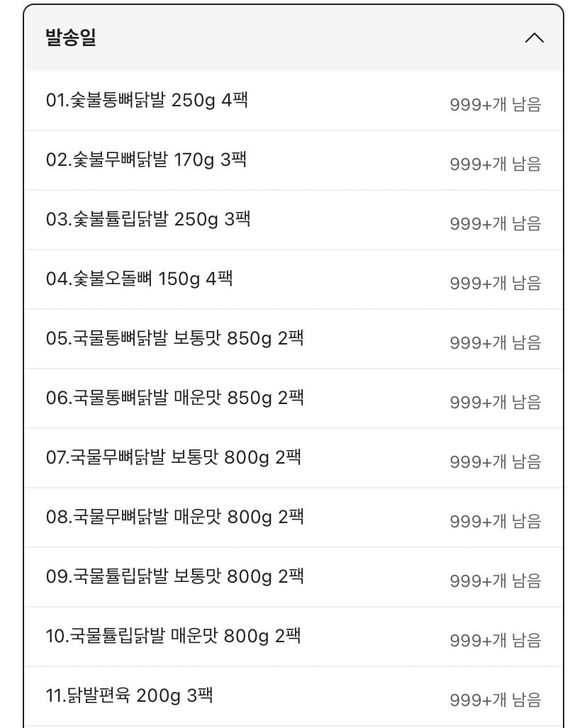
Task: Click the 발송일 header label
Action: [x=71, y=38]
